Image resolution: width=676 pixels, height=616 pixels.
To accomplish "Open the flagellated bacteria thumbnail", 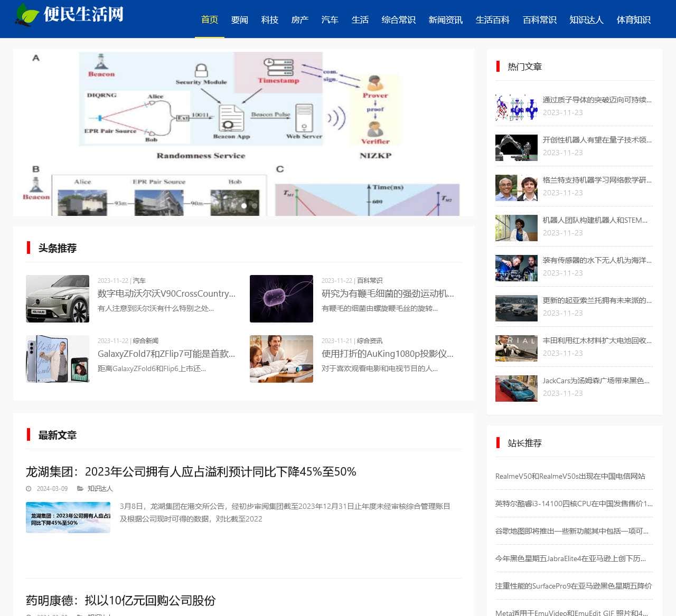I will [281, 299].
